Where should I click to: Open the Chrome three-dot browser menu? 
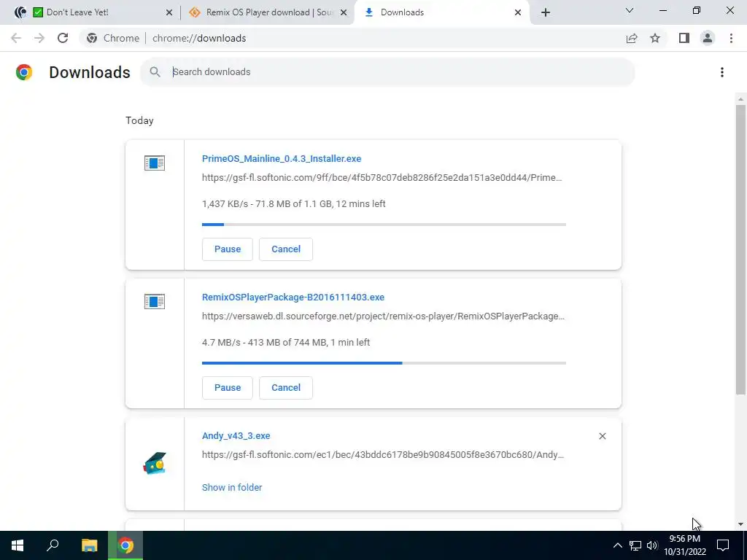coord(731,38)
